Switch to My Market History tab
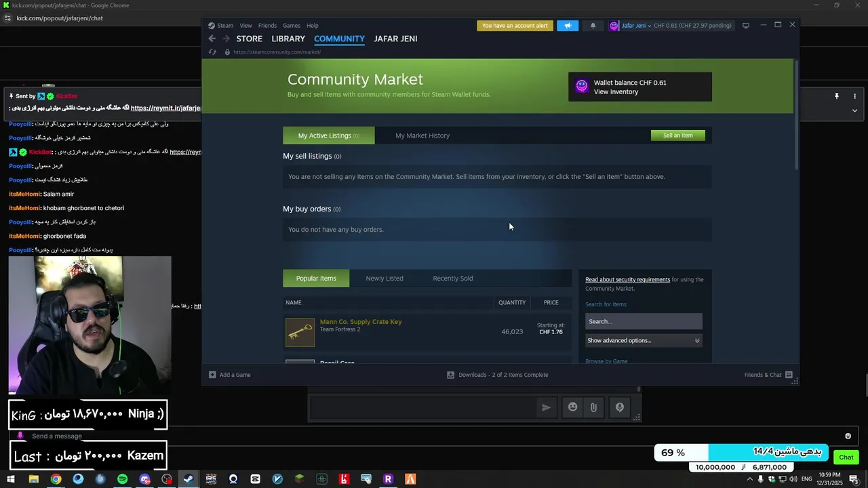Screen dimensions: 868x488 click(x=422, y=136)
